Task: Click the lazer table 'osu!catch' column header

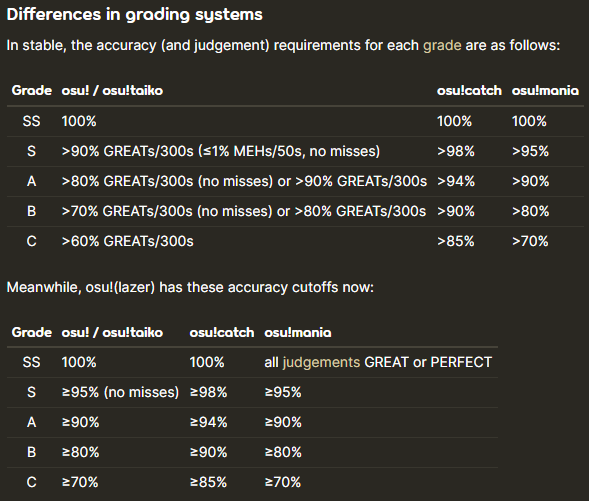Action: [x=222, y=332]
